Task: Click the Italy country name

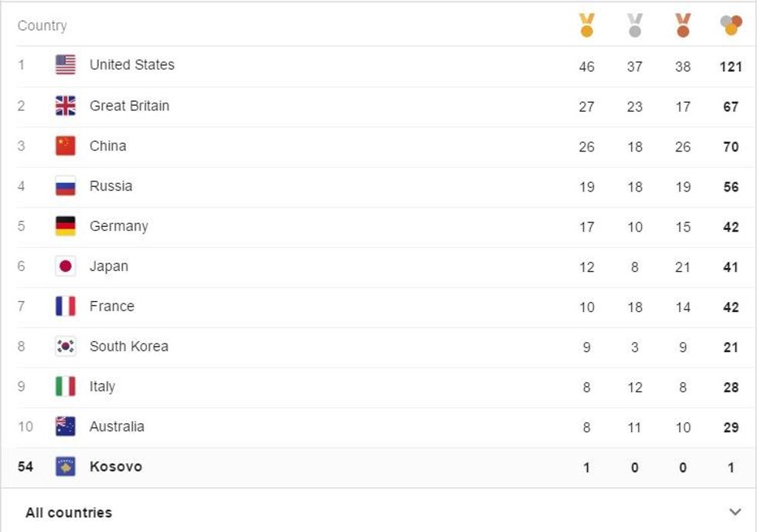Action: click(x=102, y=387)
